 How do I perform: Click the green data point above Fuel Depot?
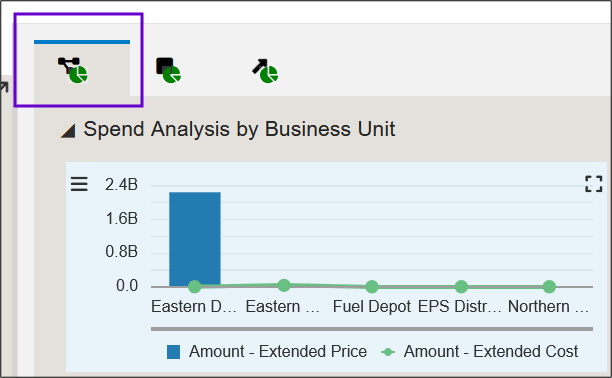(372, 287)
